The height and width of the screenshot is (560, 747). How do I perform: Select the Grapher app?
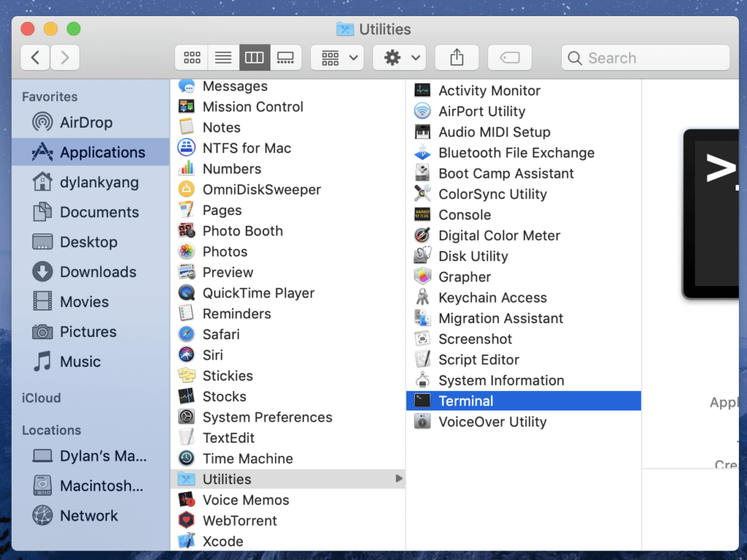524,277
